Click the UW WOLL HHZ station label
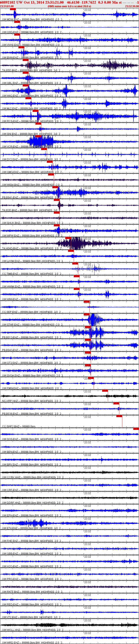Screen dimensions: 139x644 click(x=11, y=630)
